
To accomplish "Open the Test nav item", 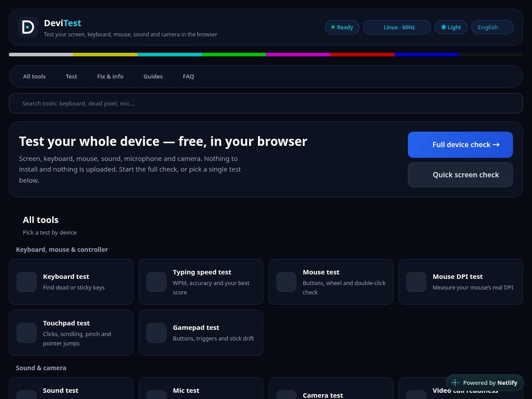I will [71, 76].
